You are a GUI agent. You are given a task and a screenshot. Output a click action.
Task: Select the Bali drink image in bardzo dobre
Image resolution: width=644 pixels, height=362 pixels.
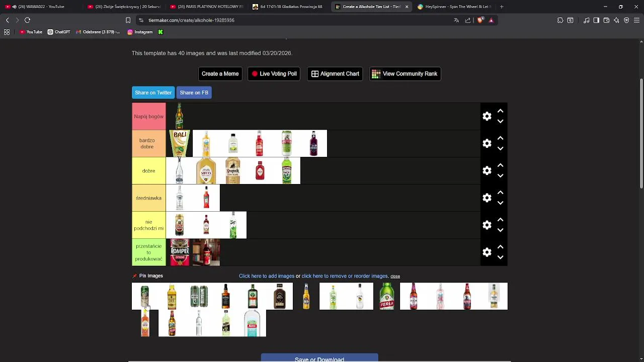pyautogui.click(x=179, y=143)
